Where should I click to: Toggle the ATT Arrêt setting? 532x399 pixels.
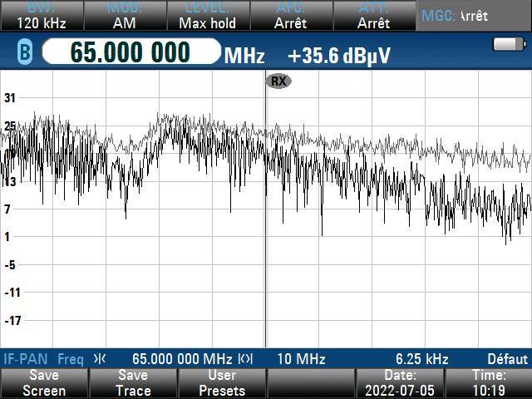pos(374,16)
